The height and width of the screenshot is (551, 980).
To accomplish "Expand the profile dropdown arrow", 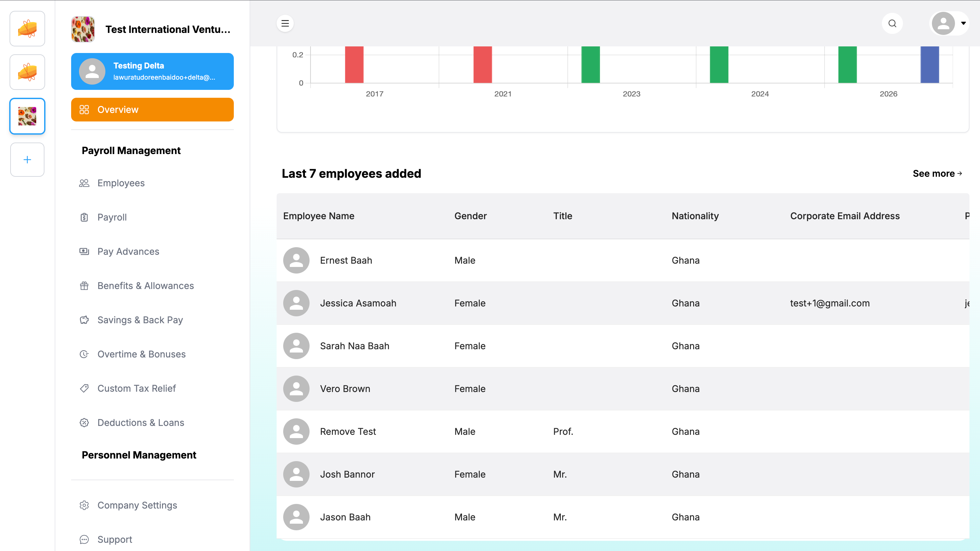I will coord(963,23).
